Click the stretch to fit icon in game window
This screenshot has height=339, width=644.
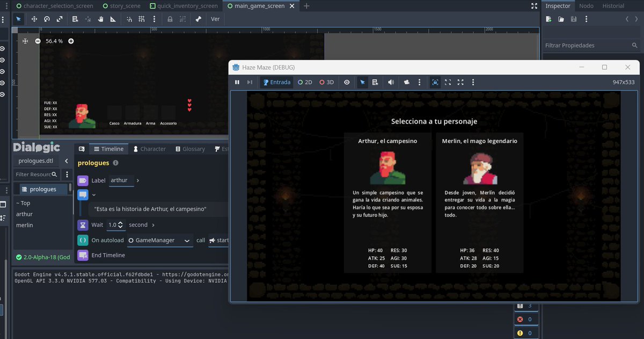(460, 82)
